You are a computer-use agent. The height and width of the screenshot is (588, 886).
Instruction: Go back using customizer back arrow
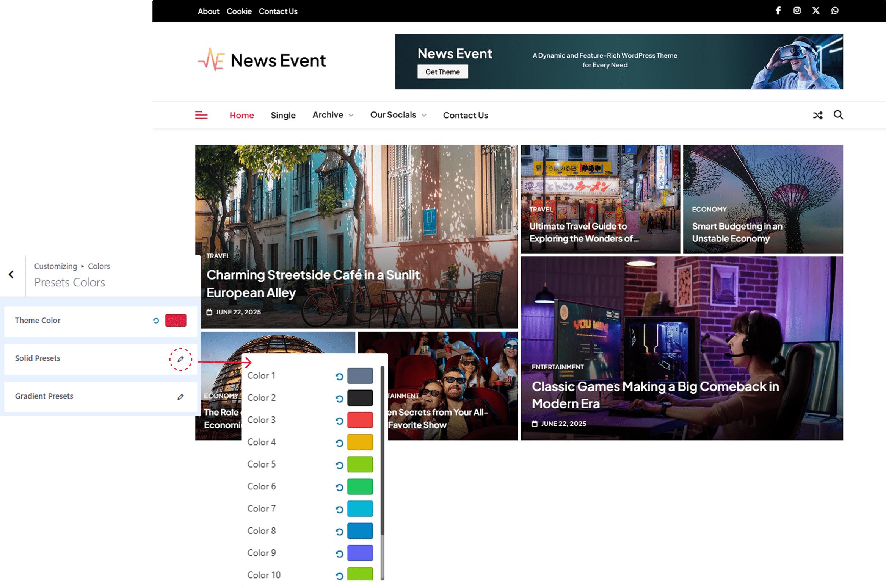point(11,274)
